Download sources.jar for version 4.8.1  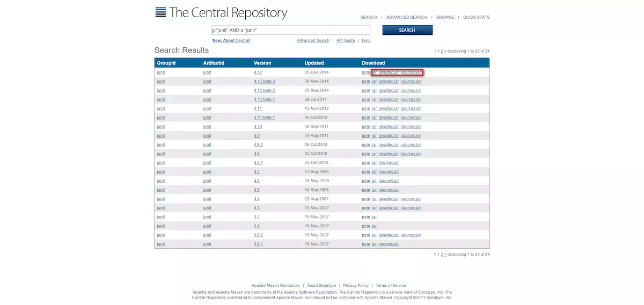pyautogui.click(x=389, y=163)
